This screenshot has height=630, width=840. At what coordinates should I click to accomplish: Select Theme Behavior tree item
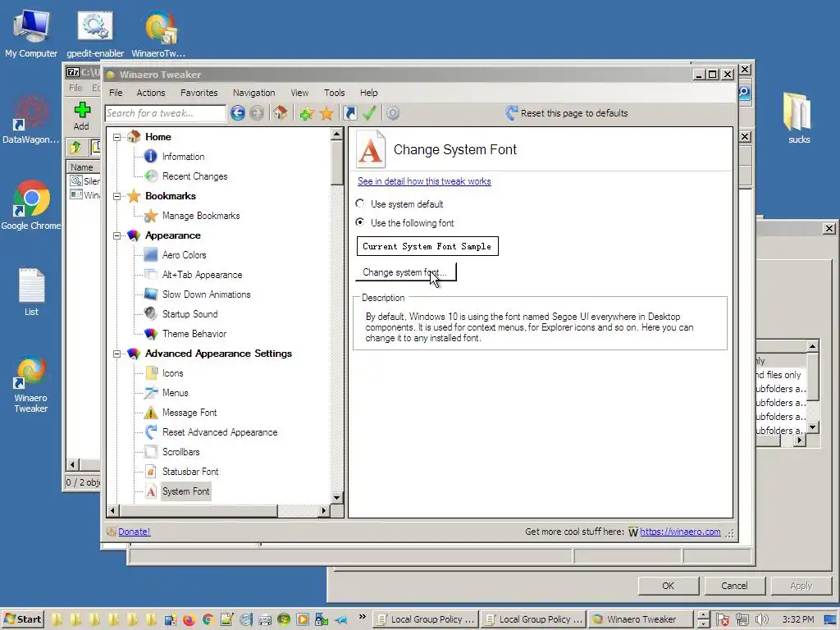tap(194, 334)
